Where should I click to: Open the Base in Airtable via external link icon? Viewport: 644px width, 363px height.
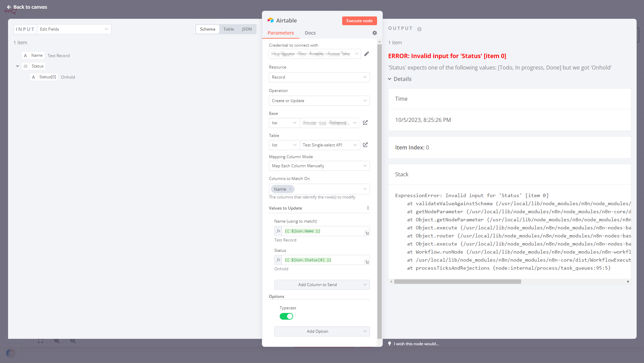pos(365,123)
